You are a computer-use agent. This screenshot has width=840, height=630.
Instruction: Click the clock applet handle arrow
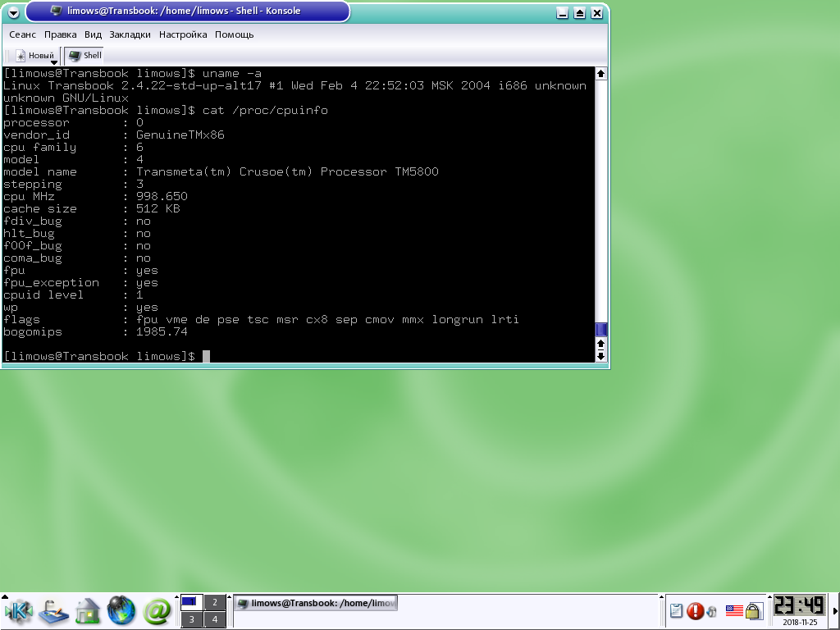pyautogui.click(x=769, y=596)
